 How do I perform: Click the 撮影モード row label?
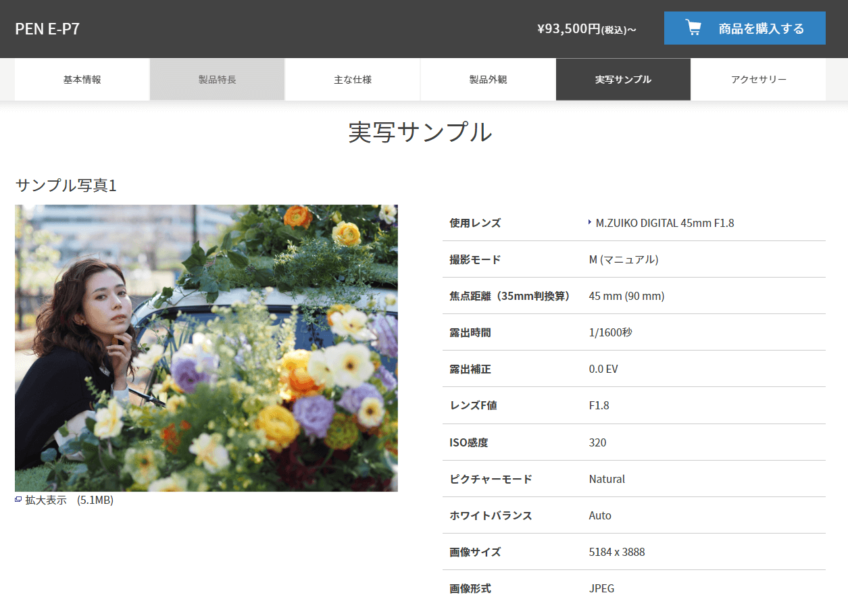[475, 259]
